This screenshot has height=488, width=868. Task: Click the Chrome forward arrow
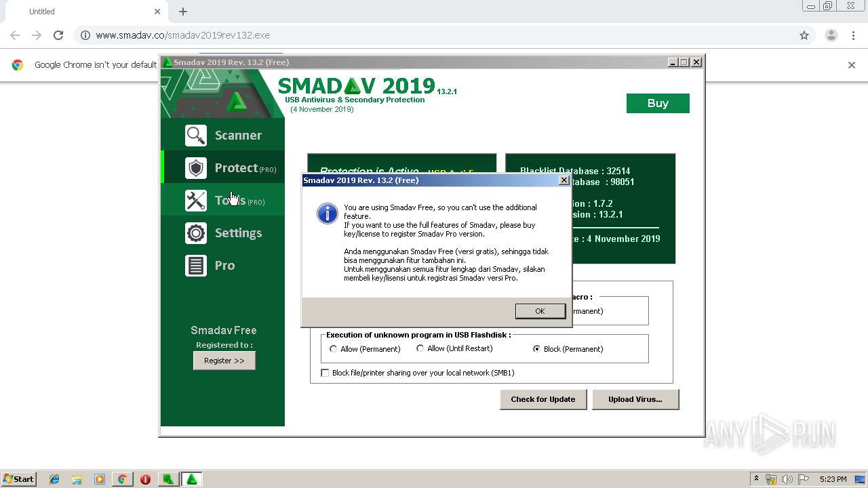click(x=37, y=35)
